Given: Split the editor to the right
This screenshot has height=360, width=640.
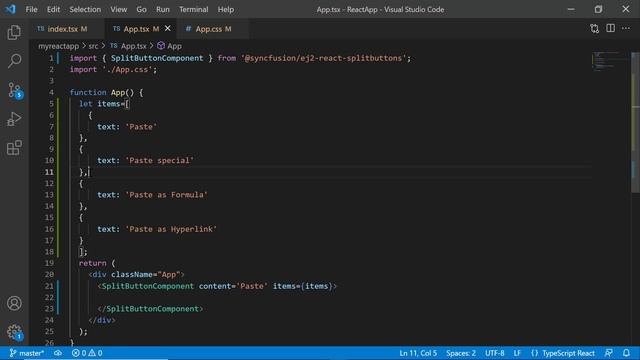Looking at the screenshot, I should click(611, 28).
